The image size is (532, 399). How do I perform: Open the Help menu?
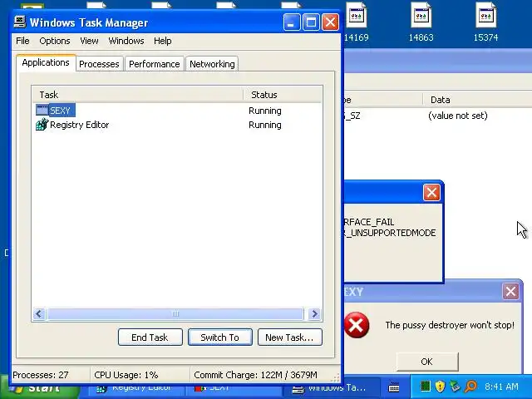tap(163, 41)
